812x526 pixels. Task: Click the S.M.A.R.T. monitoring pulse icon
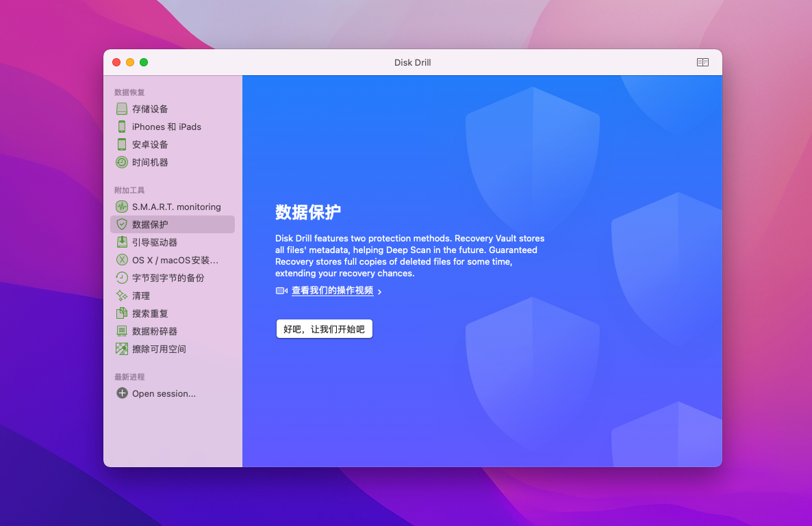point(122,207)
